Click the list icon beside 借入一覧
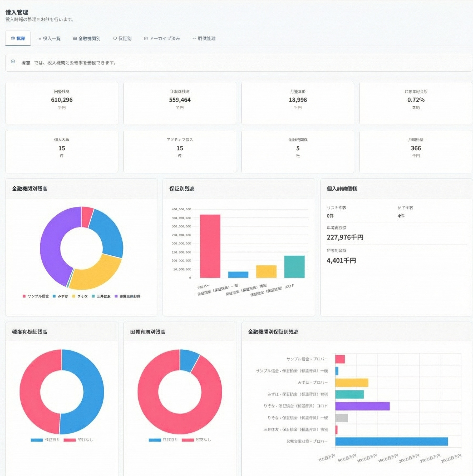The width and height of the screenshot is (473, 476). (x=40, y=38)
